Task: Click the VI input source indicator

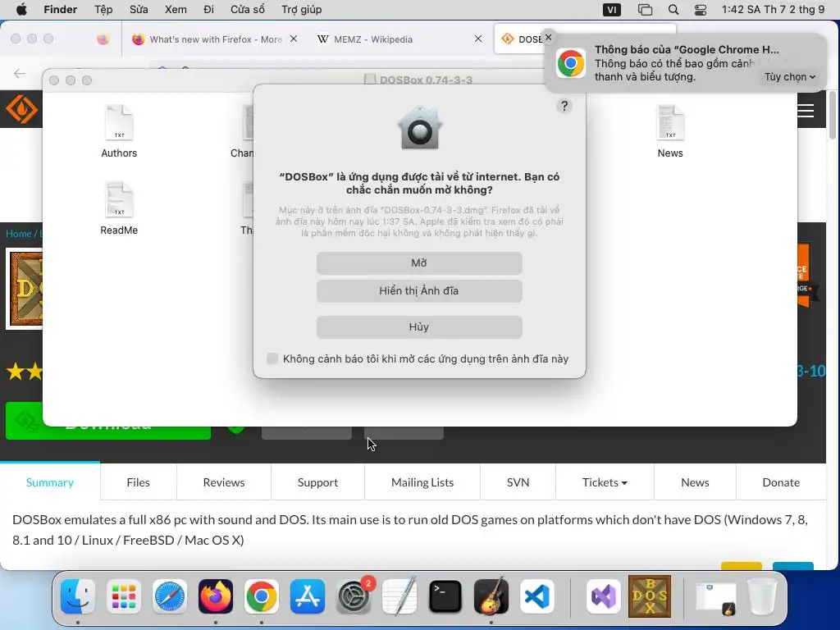Action: pyautogui.click(x=612, y=10)
